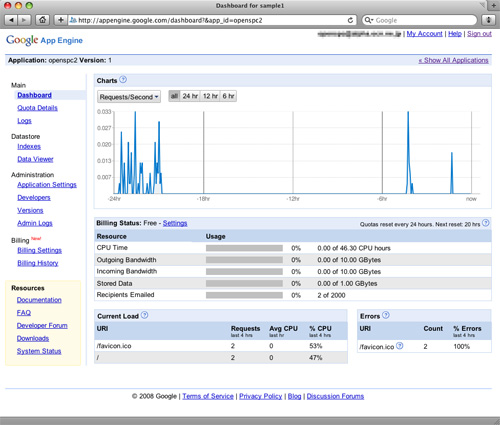Open the Documentation resource link
Screen dimensions: 500x425
39,300
